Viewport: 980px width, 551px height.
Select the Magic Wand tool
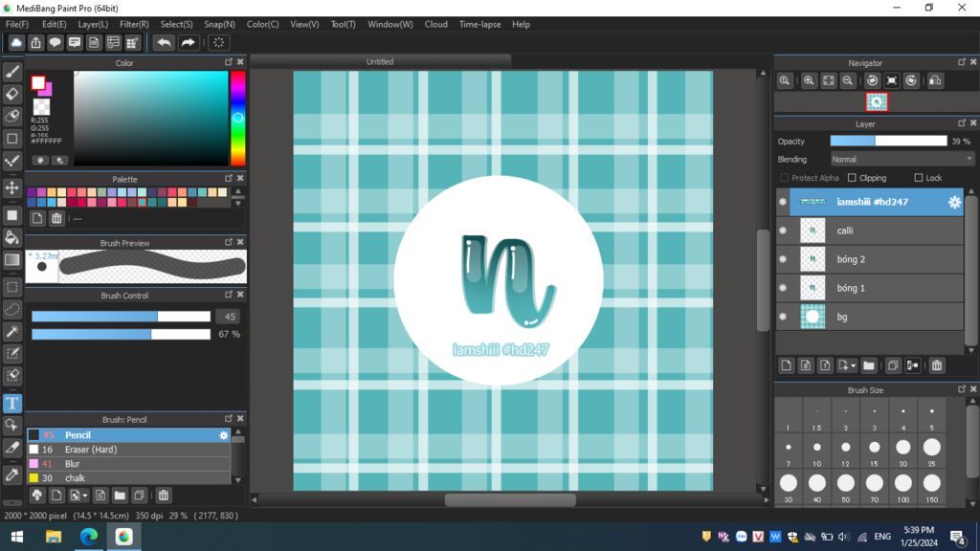(11, 332)
